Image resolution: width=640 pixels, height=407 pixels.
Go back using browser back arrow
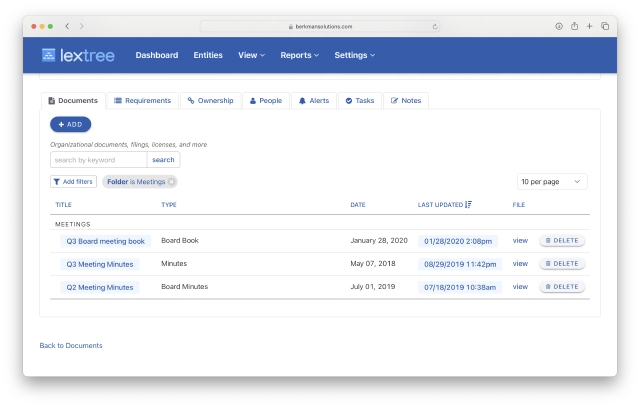pyautogui.click(x=67, y=26)
